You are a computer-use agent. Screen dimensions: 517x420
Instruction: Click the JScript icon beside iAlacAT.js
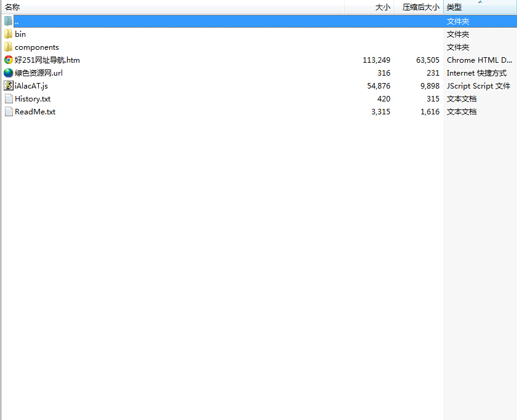pos(7,85)
